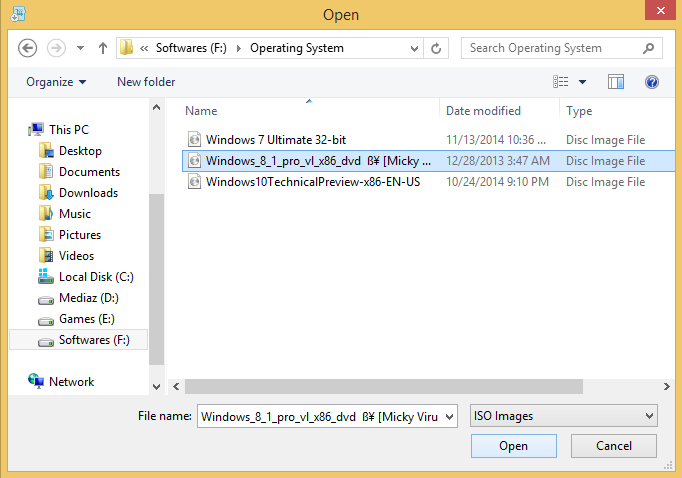The width and height of the screenshot is (682, 478).
Task: Click Softwares (F:) in the address bar
Action: pos(191,48)
